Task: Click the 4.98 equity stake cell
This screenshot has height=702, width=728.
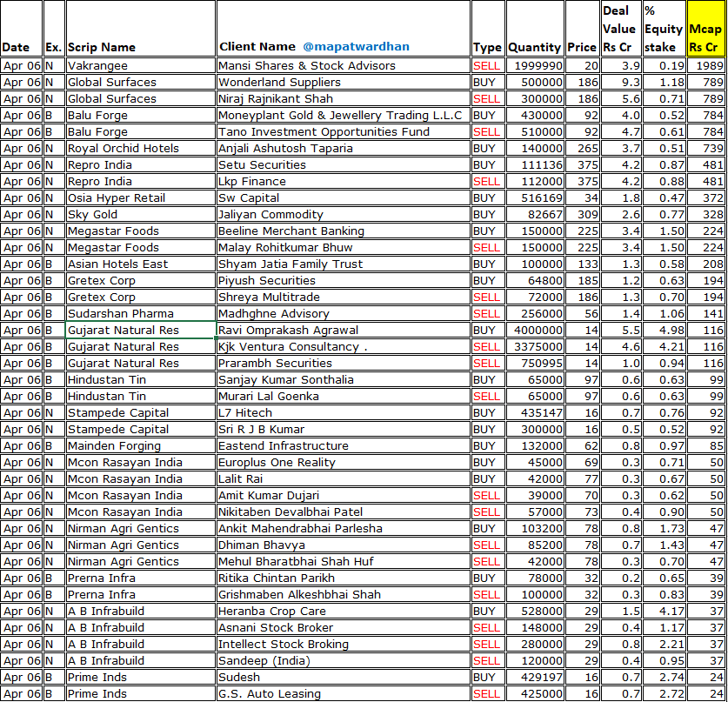Action: (x=664, y=330)
